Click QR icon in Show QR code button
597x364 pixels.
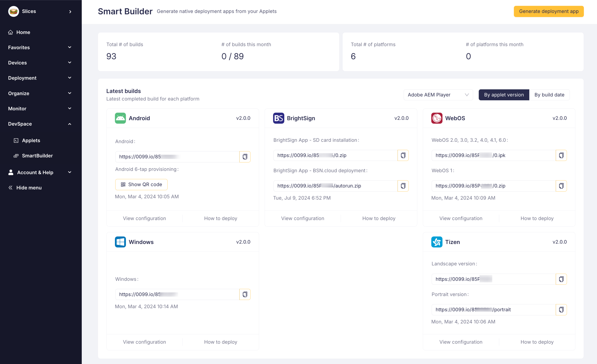tap(123, 185)
